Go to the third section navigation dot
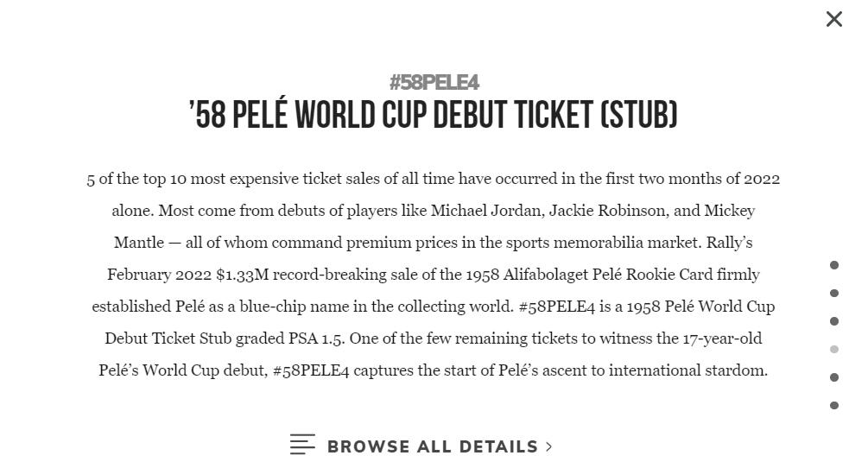Image resolution: width=868 pixels, height=462 pixels. click(x=834, y=321)
